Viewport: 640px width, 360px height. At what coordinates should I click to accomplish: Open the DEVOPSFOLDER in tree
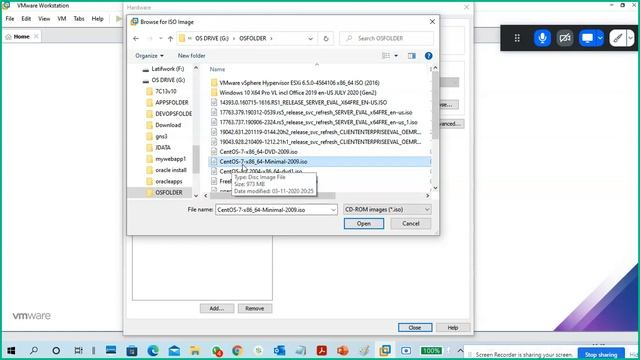click(173, 114)
